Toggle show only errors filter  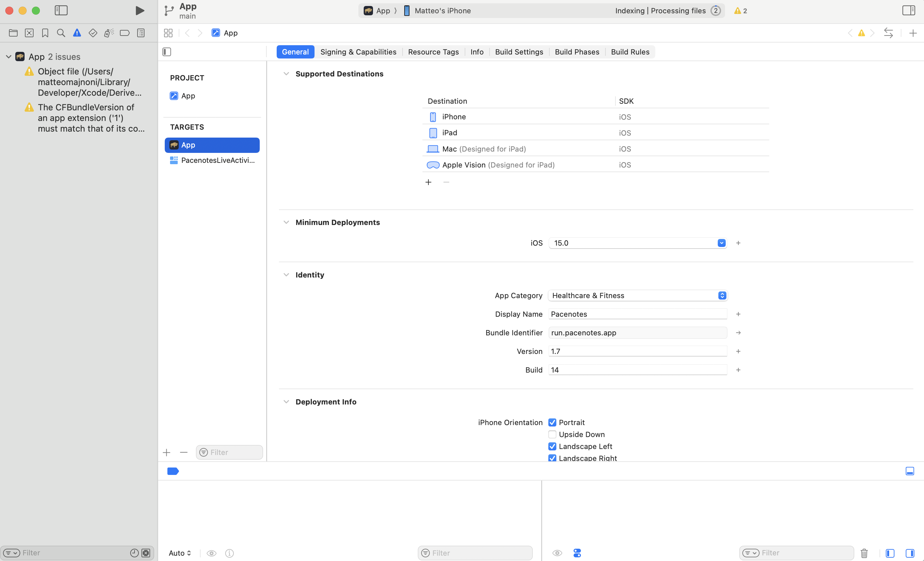146,553
